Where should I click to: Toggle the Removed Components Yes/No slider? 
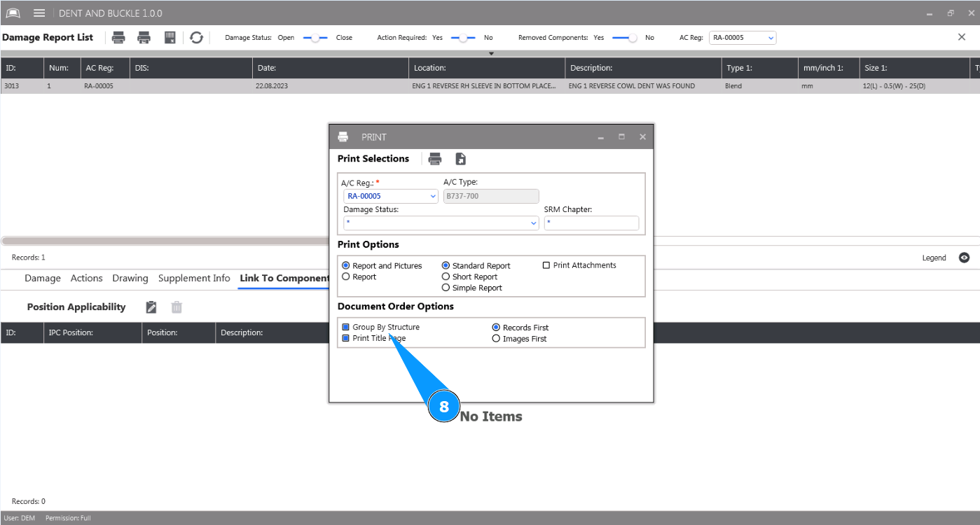click(x=625, y=38)
